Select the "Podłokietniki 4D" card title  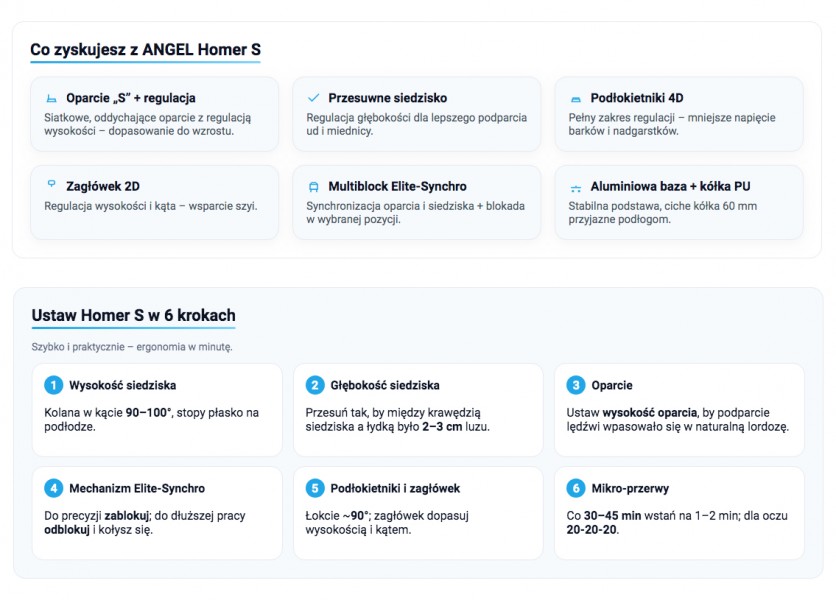[637, 98]
